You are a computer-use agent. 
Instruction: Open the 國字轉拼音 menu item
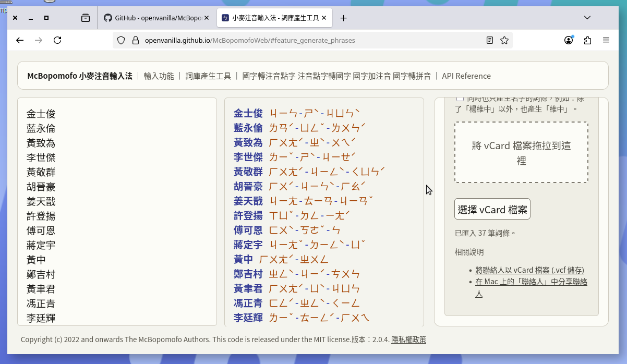[412, 76]
